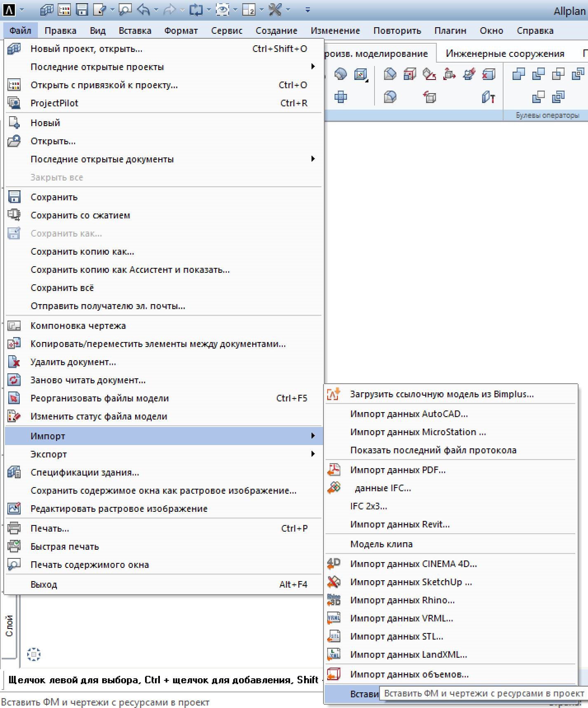Open dropdown arrow beside the Undo icon
This screenshot has width=588, height=708.
tap(156, 10)
